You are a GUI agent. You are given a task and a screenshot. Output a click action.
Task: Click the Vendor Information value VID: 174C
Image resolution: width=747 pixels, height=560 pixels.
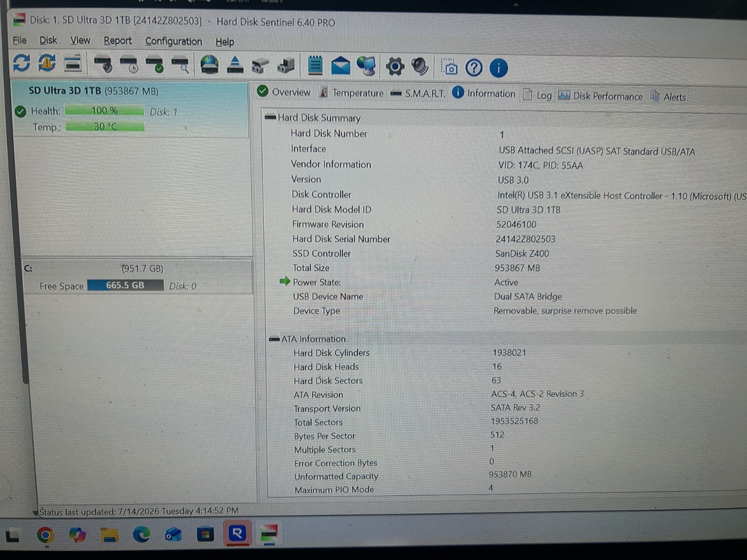click(541, 165)
